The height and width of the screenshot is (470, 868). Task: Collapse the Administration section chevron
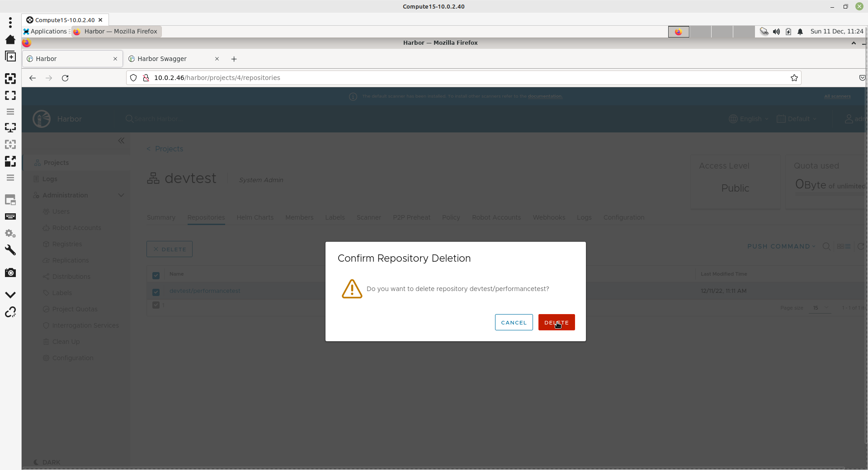(x=121, y=195)
